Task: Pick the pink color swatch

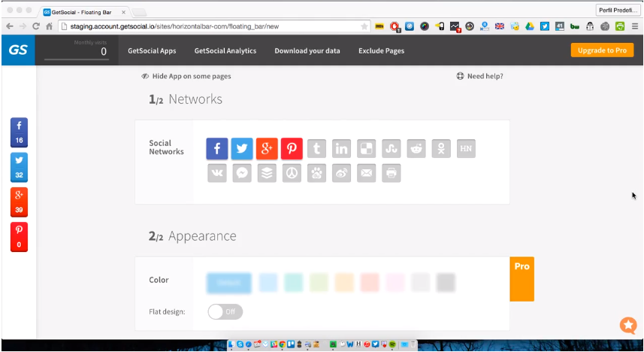Action: point(395,283)
